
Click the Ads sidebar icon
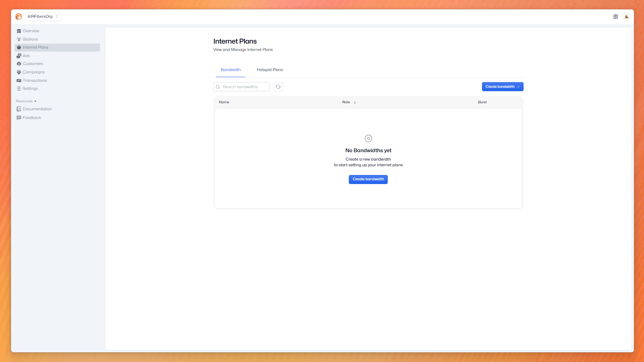pos(19,56)
